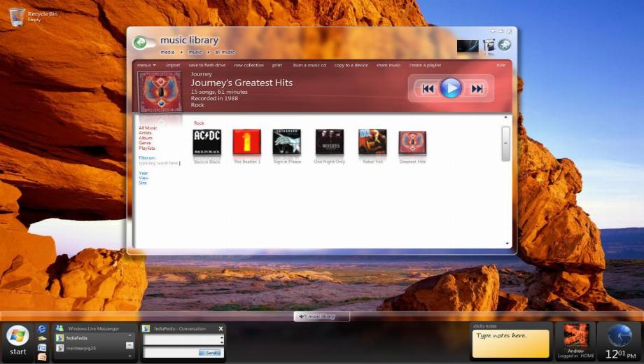644x364 pixels.
Task: Select the One Night Only album cover
Action: 330,141
